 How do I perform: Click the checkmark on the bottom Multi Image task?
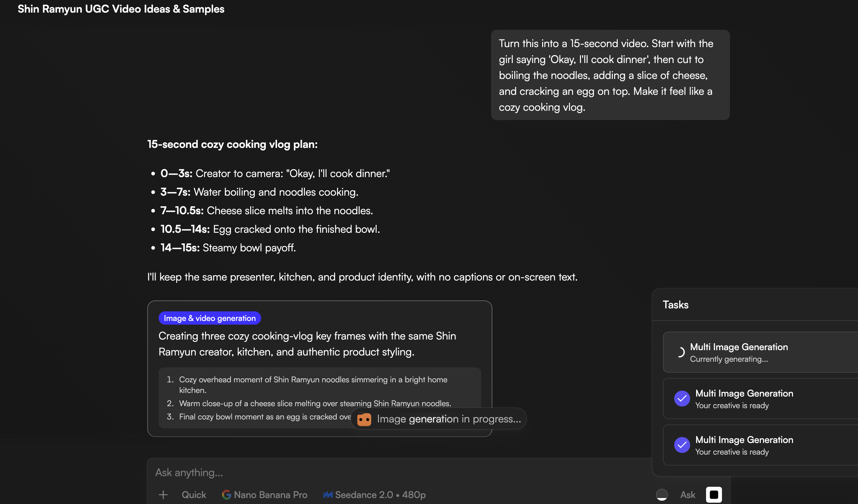coord(682,445)
